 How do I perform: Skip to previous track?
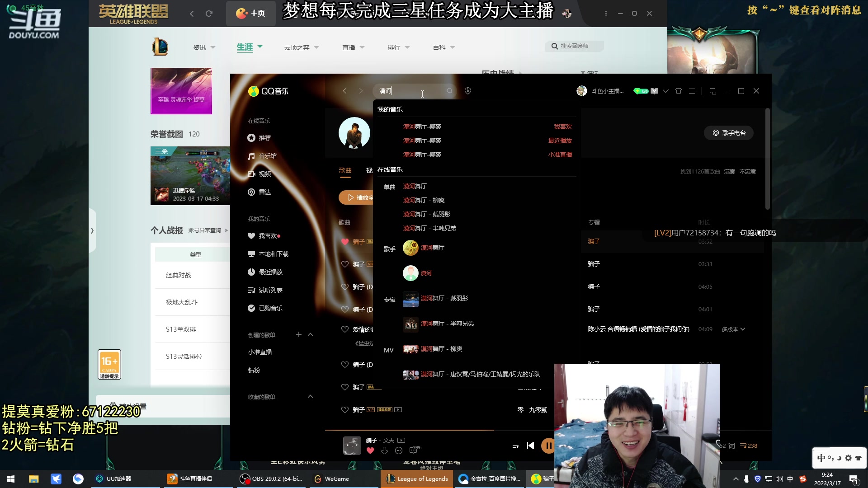530,446
